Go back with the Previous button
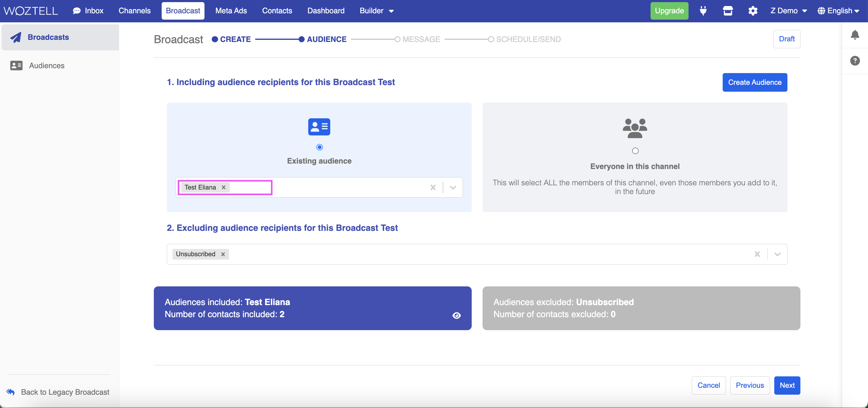Viewport: 868px width, 408px height. [750, 385]
